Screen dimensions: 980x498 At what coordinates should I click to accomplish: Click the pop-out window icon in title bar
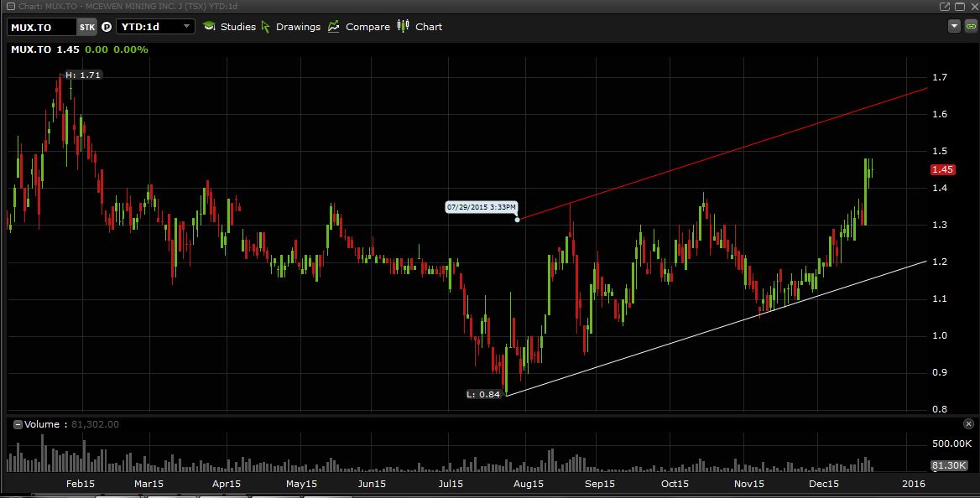point(945,6)
